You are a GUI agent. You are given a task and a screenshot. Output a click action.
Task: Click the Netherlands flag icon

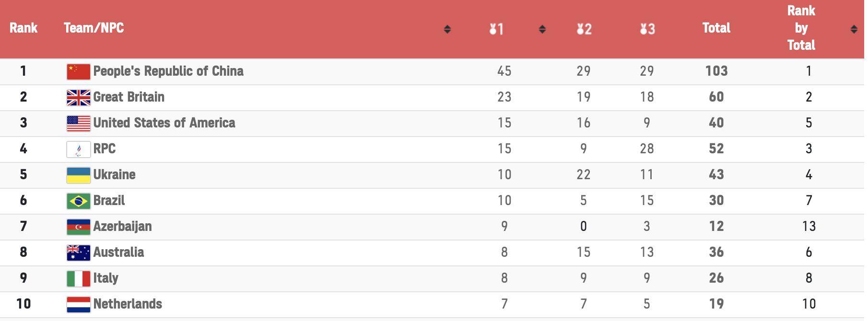pyautogui.click(x=78, y=305)
